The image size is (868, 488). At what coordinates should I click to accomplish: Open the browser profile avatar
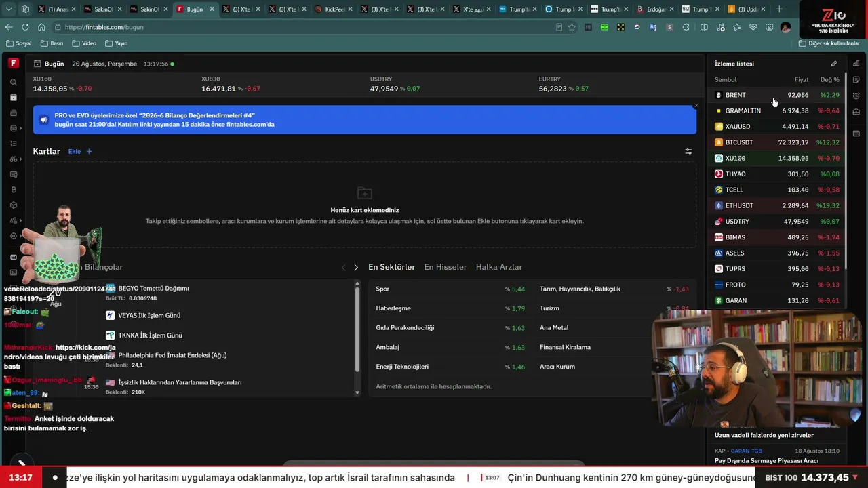pyautogui.click(x=785, y=27)
